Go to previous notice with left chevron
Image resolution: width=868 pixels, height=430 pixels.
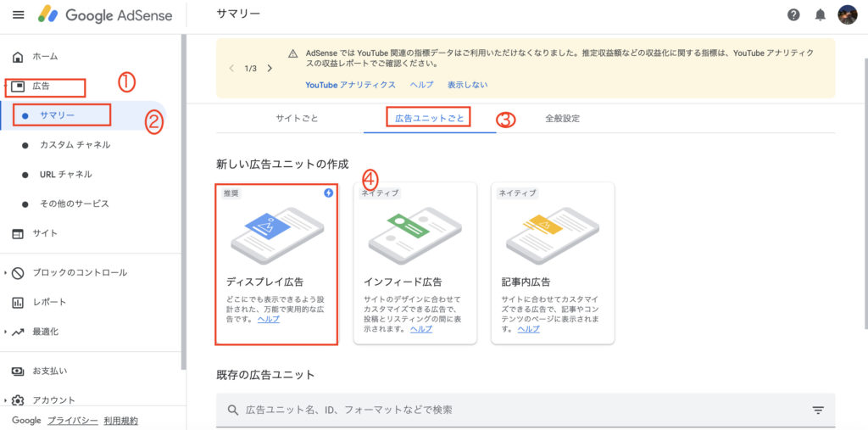click(x=232, y=68)
